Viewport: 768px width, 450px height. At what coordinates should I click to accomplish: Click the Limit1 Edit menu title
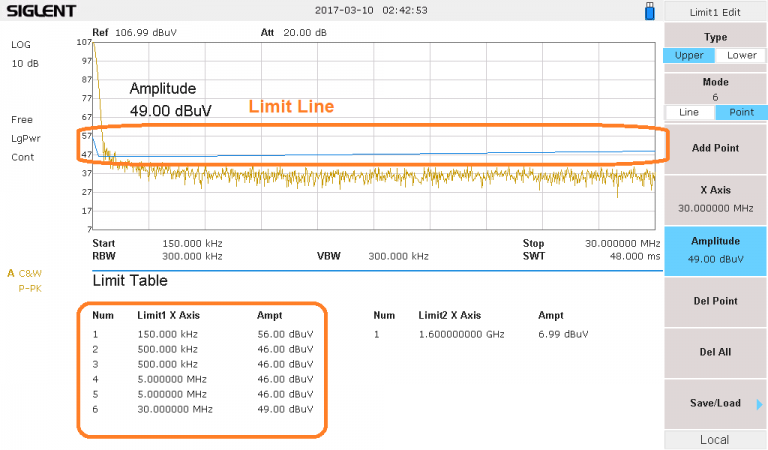tap(715, 11)
